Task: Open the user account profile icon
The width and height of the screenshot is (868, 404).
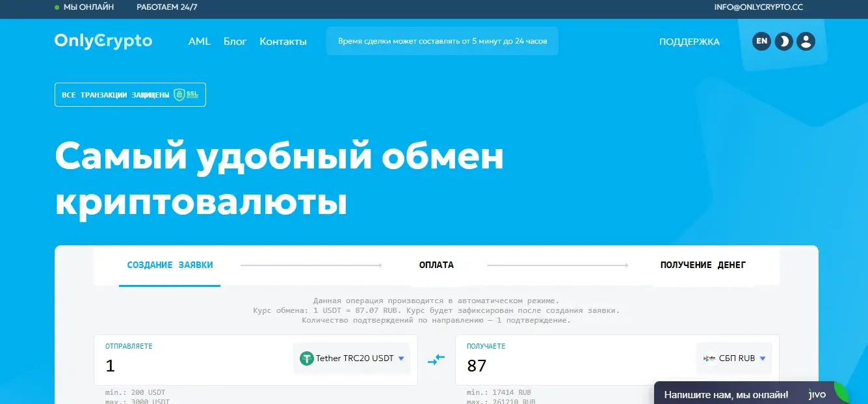Action: [806, 41]
